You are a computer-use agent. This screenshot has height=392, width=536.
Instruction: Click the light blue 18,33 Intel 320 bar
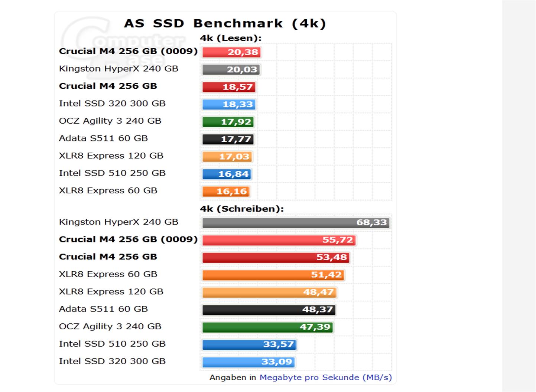pos(228,105)
